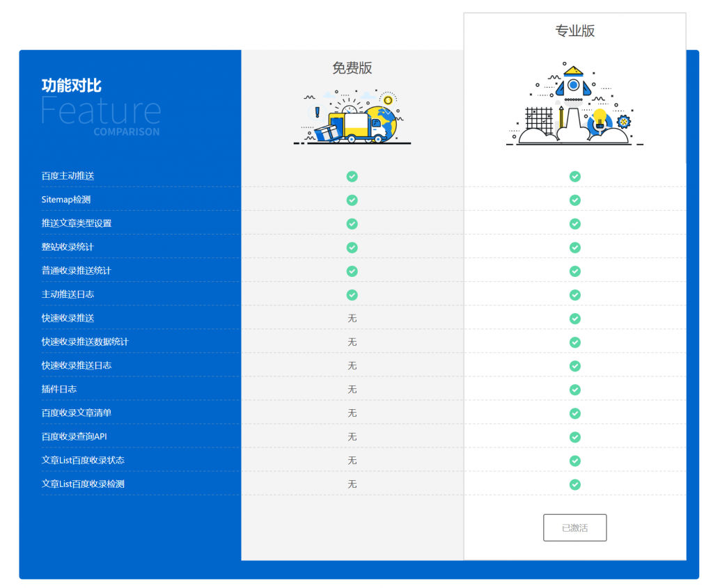Image resolution: width=713 pixels, height=588 pixels.
Task: Select the 主动推送日志 checkmark in the free column
Action: 352,294
